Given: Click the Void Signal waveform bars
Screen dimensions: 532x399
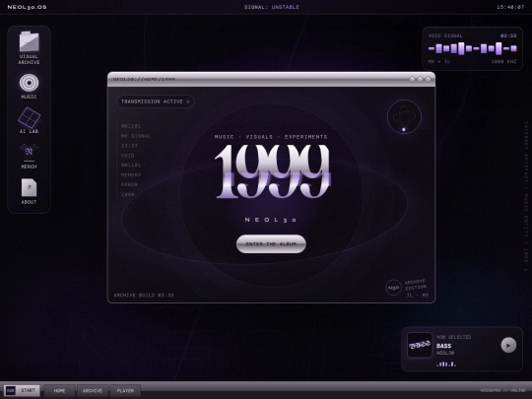Looking at the screenshot, I should [472, 48].
